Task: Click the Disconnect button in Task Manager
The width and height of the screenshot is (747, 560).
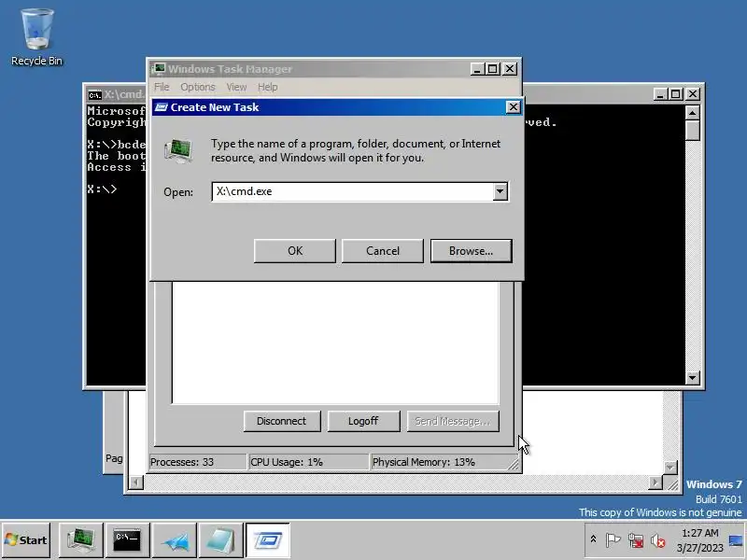Action: 282,422
